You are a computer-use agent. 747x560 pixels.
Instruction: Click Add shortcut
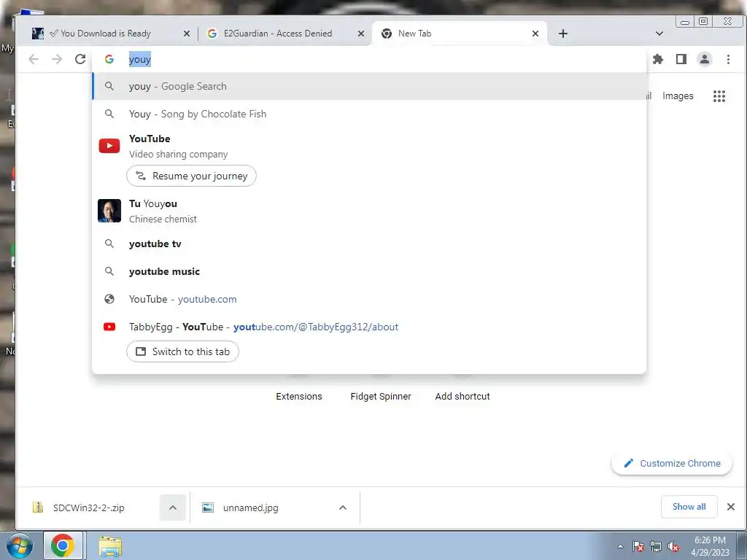coord(462,396)
